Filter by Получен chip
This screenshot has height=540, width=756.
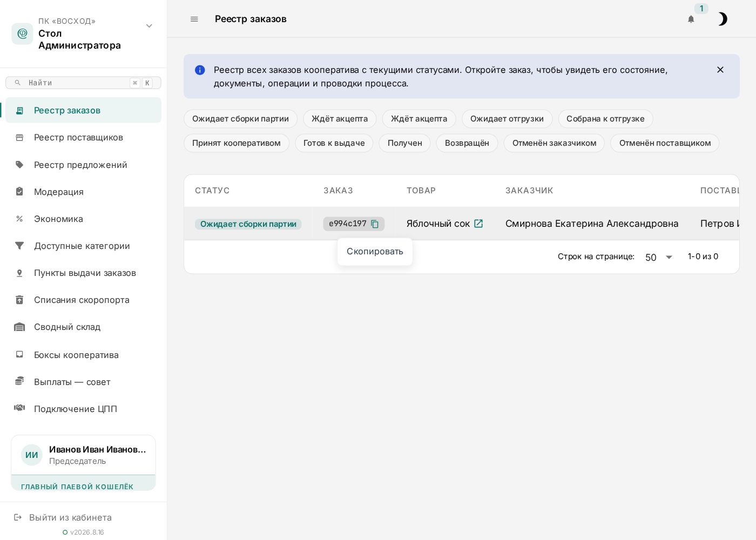tap(405, 143)
